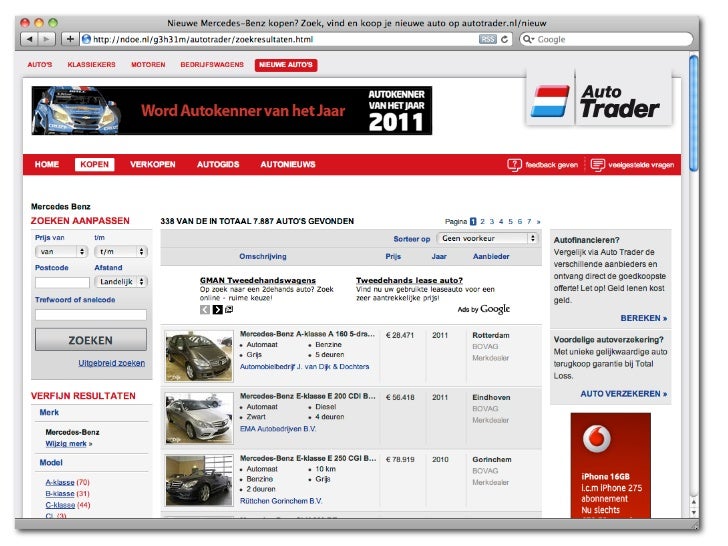
Task: Sort by the Prijs column header
Action: click(393, 256)
